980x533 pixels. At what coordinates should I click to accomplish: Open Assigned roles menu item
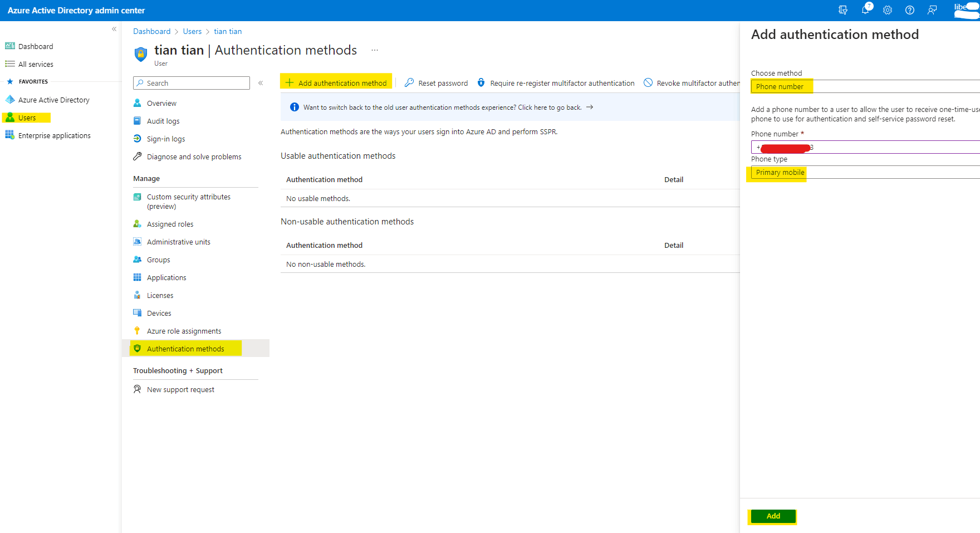point(170,224)
